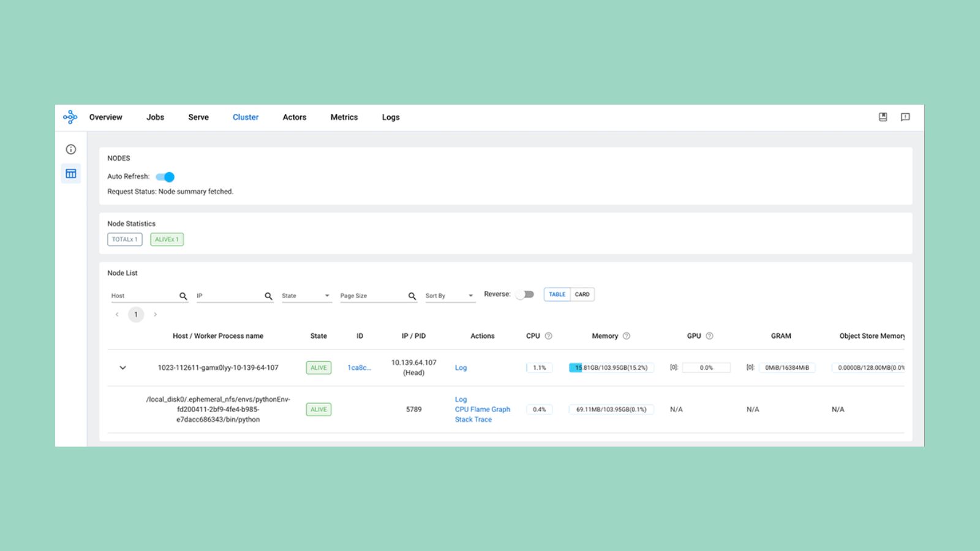Image resolution: width=980 pixels, height=551 pixels.
Task: Click GPU 0.0% utilization bar
Action: [706, 368]
